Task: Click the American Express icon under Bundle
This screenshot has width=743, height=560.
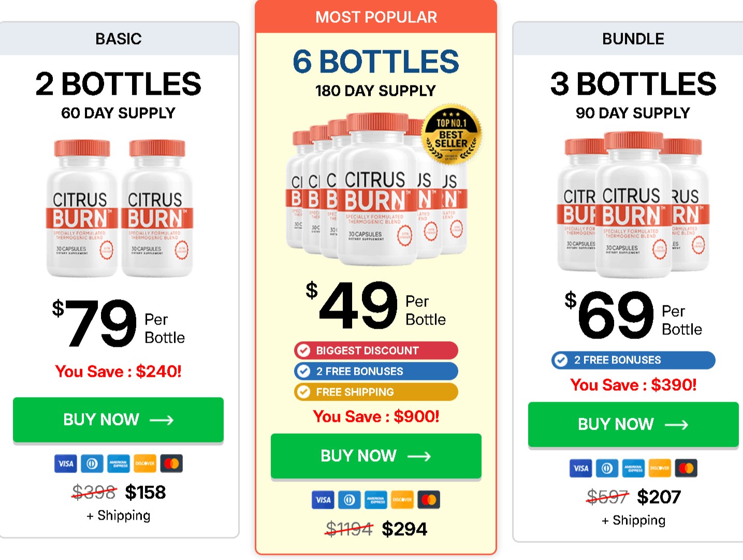Action: (x=633, y=468)
